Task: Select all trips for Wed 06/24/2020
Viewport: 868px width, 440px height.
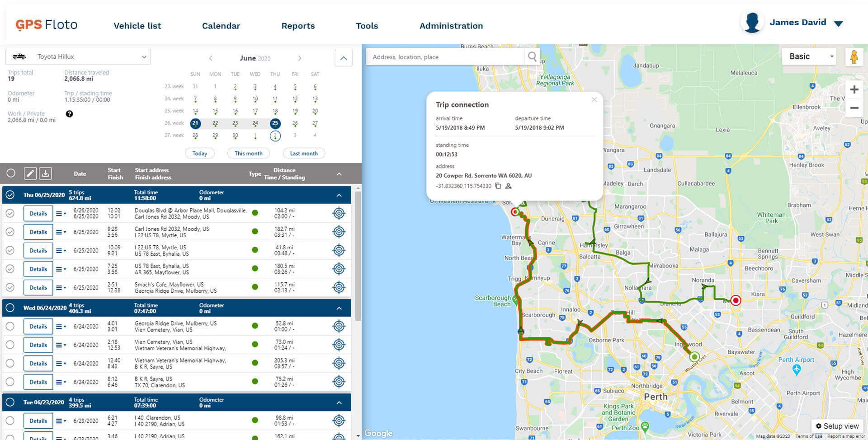Action: (x=10, y=308)
